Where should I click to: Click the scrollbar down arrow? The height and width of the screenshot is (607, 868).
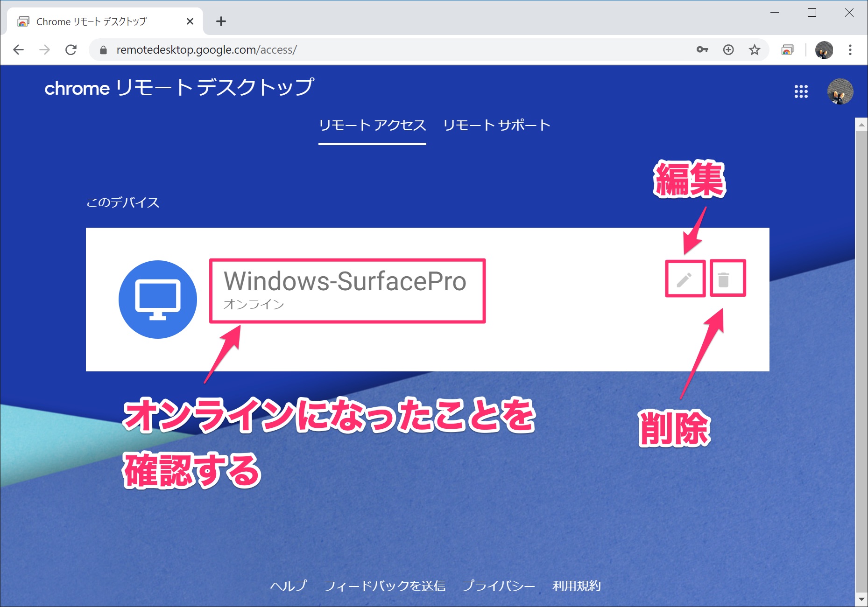pyautogui.click(x=861, y=599)
